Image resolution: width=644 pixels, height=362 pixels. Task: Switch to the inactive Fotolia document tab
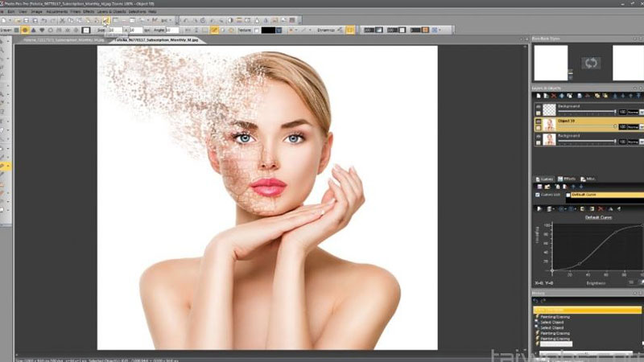pyautogui.click(x=64, y=40)
